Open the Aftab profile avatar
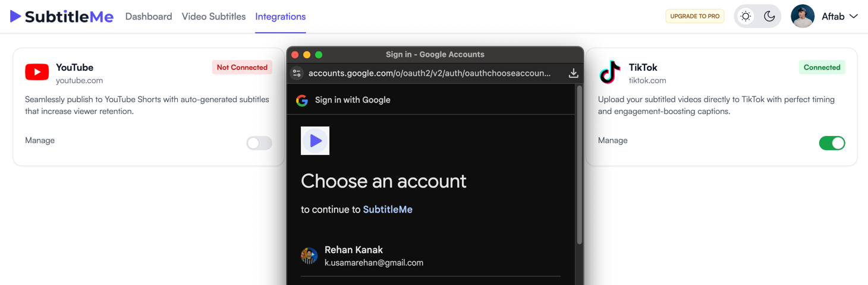The image size is (868, 285). tap(803, 17)
